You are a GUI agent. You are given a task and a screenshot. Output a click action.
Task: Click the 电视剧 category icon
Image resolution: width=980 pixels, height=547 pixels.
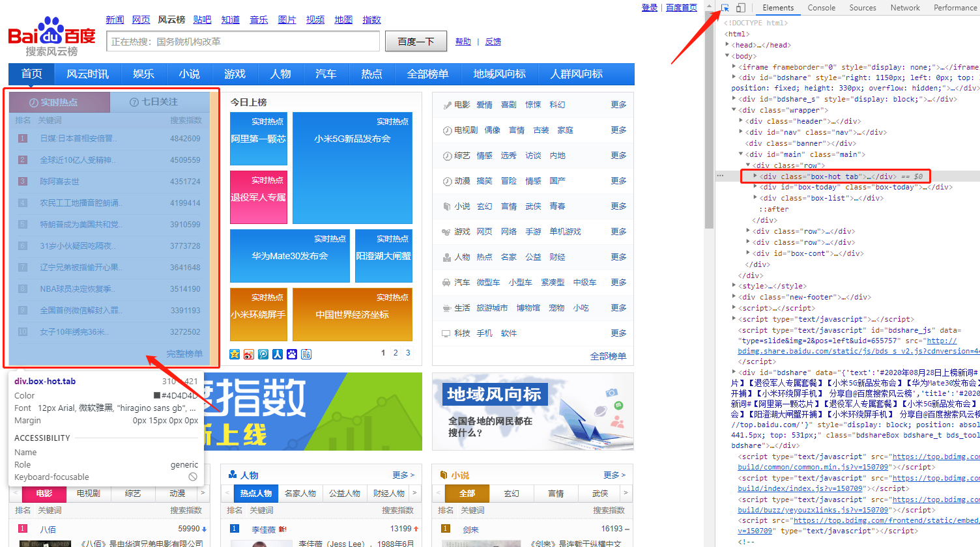pos(447,130)
